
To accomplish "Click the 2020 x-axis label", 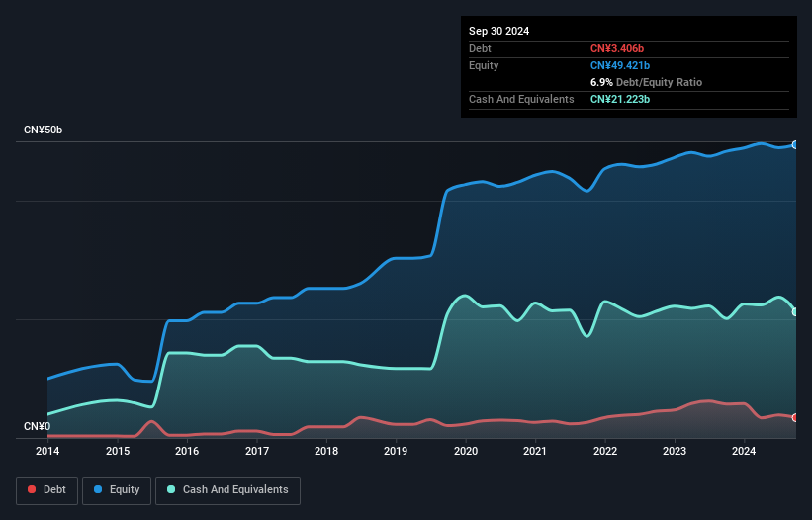I will click(x=466, y=451).
